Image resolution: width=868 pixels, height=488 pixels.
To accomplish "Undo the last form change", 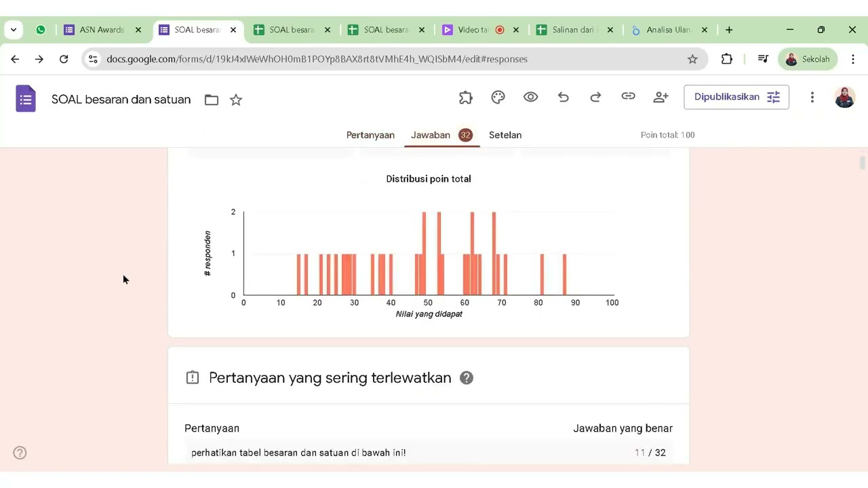I will click(x=564, y=97).
